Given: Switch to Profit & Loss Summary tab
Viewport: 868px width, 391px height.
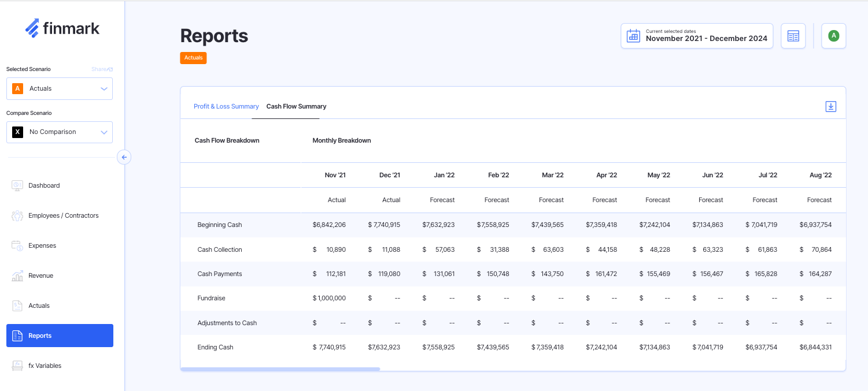Looking at the screenshot, I should click(226, 106).
